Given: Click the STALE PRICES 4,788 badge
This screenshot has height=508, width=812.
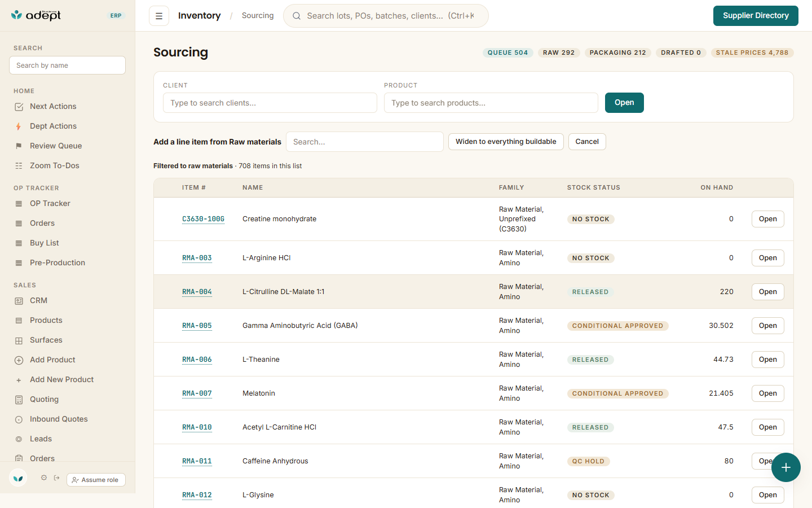Looking at the screenshot, I should [x=752, y=52].
